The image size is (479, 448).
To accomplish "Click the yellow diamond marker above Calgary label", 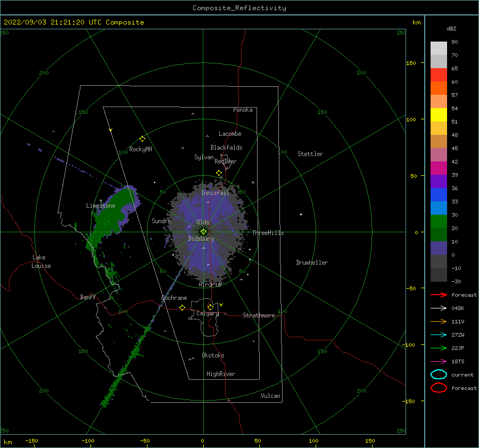I will pyautogui.click(x=210, y=307).
